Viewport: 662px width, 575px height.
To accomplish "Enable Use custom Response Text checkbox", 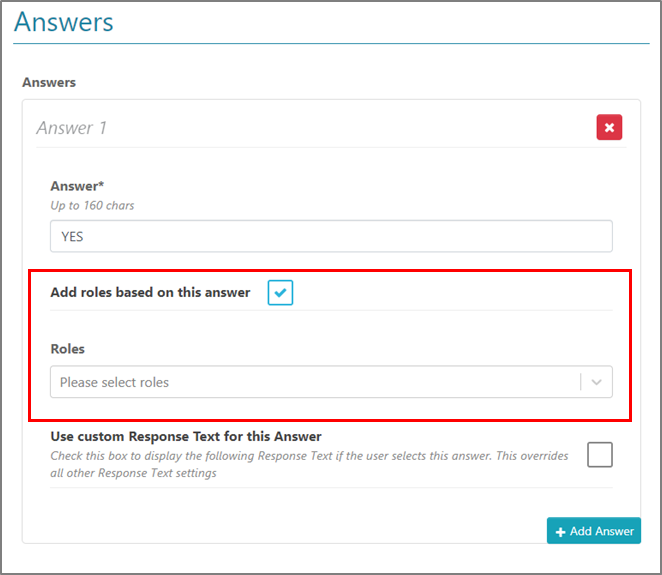I will pyautogui.click(x=600, y=454).
